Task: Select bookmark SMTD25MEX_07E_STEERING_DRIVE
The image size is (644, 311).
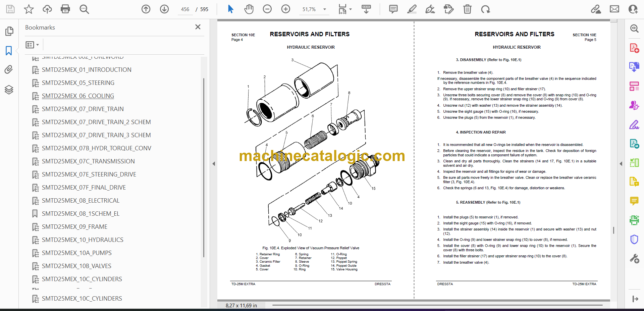Action: tap(89, 174)
